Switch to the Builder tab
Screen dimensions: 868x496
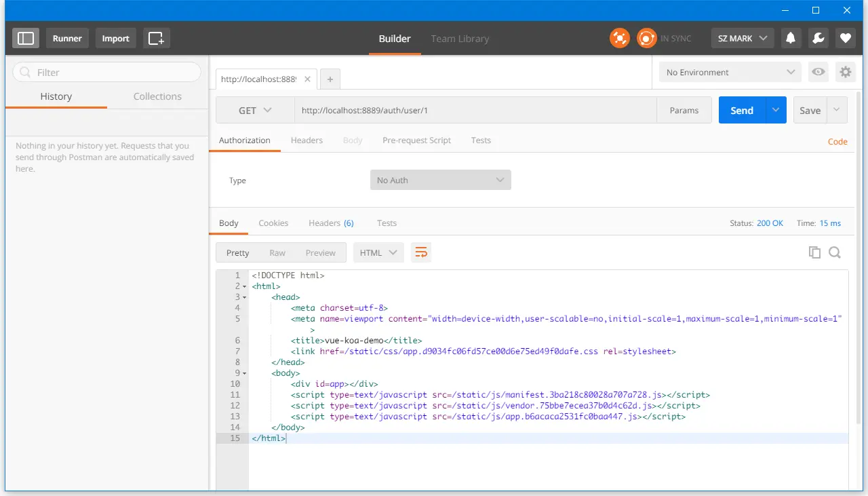coord(395,39)
